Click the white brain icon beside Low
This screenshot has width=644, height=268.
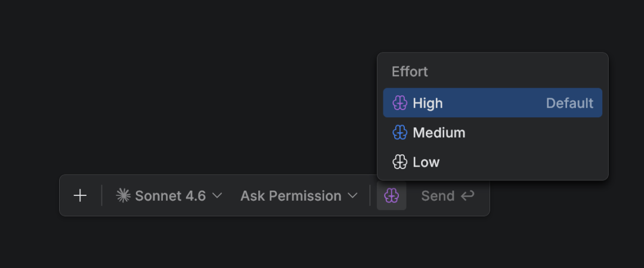[x=400, y=162]
